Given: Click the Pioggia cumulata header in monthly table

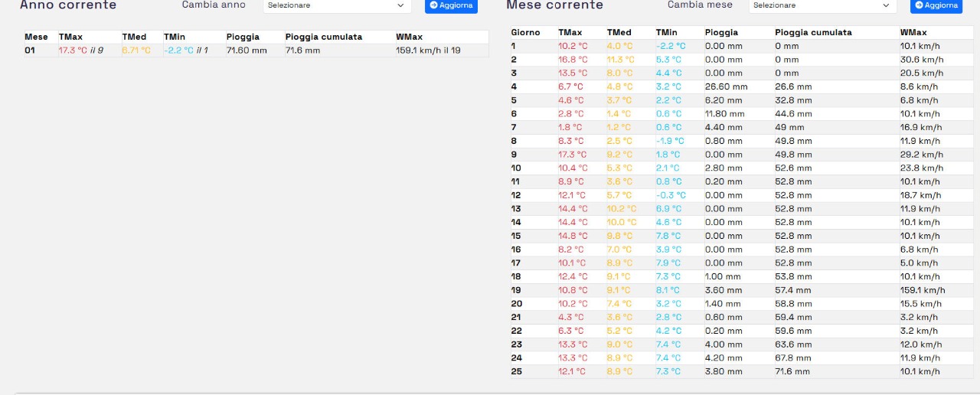Looking at the screenshot, I should tap(812, 32).
